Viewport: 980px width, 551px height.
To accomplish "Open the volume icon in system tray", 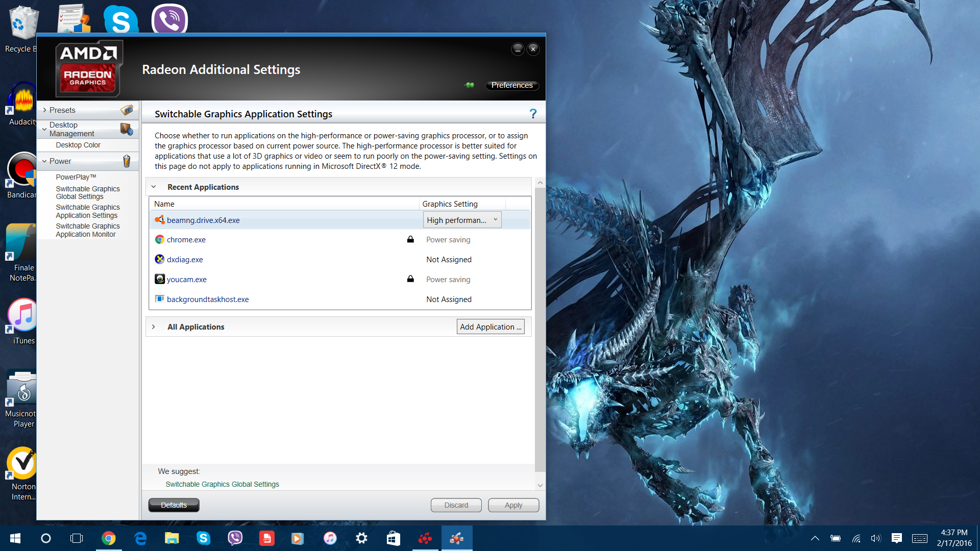I will [x=876, y=538].
